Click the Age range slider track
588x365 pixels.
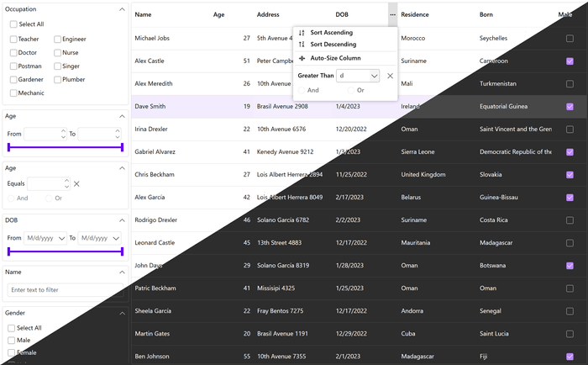click(x=66, y=147)
